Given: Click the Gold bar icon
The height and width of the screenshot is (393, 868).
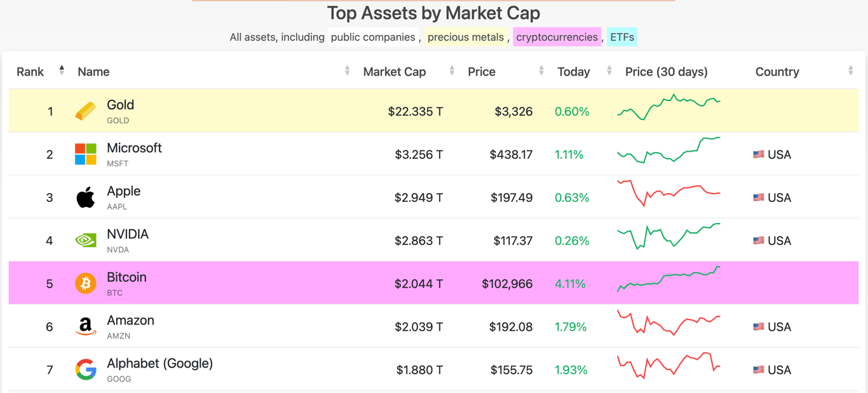Looking at the screenshot, I should coord(86,111).
